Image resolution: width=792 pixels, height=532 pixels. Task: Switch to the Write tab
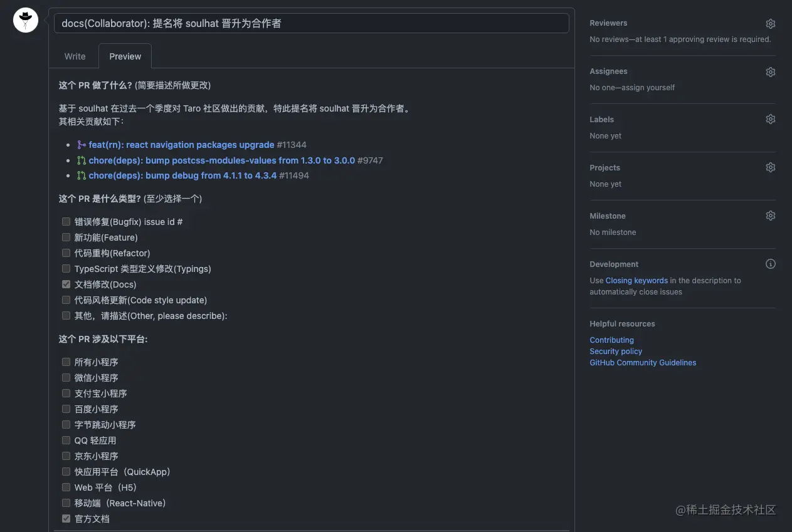pos(75,56)
